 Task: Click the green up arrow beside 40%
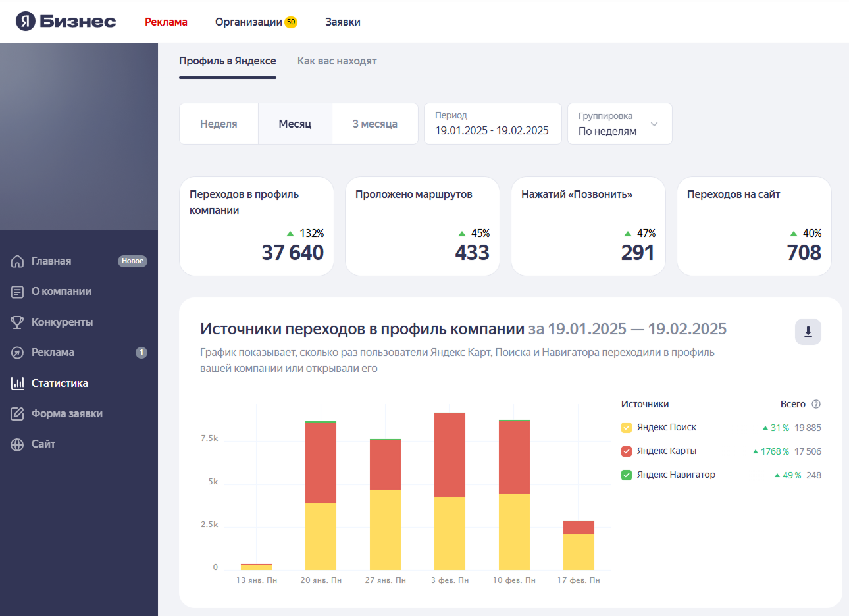[794, 234]
